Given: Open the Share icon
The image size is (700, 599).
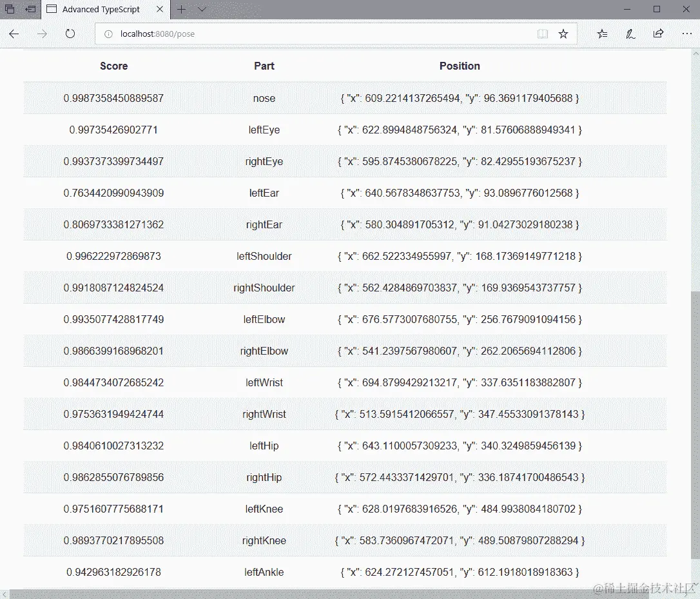Looking at the screenshot, I should pyautogui.click(x=659, y=34).
